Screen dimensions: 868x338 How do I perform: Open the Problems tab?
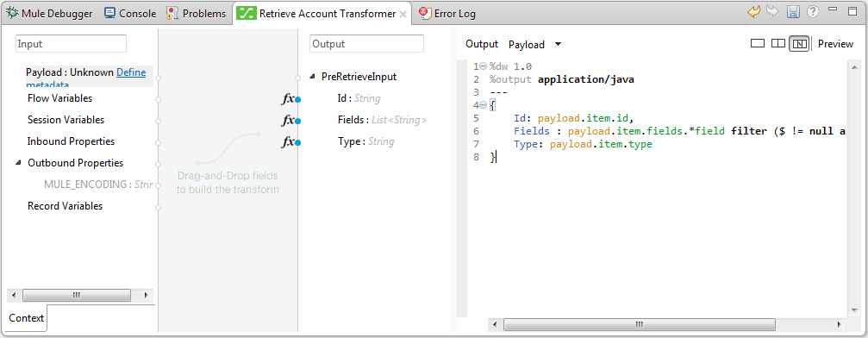tap(197, 13)
